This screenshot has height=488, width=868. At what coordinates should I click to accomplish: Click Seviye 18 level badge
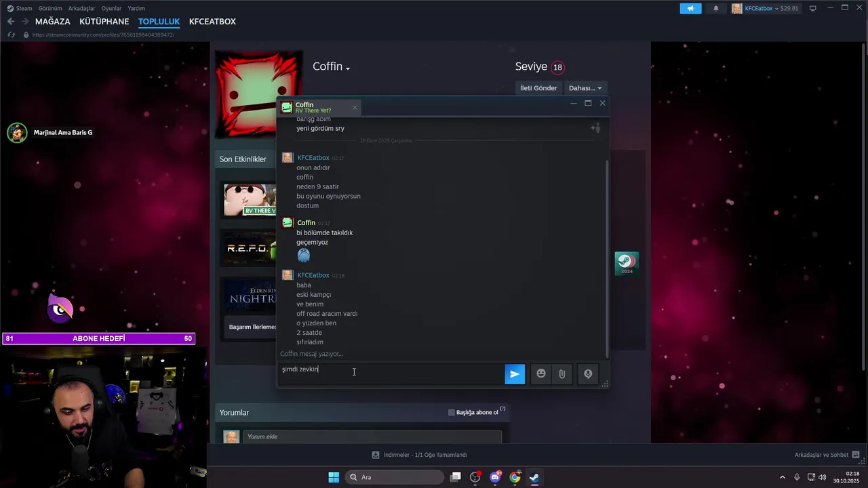click(x=557, y=67)
